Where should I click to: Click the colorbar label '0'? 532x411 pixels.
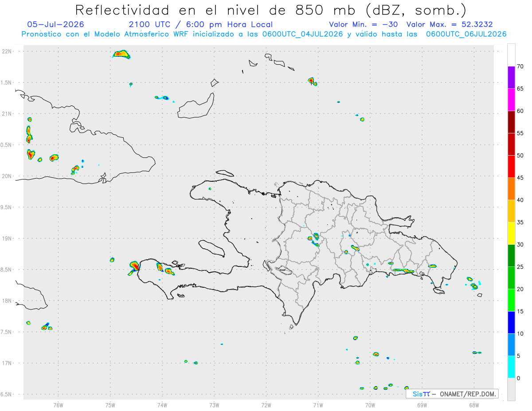519,378
